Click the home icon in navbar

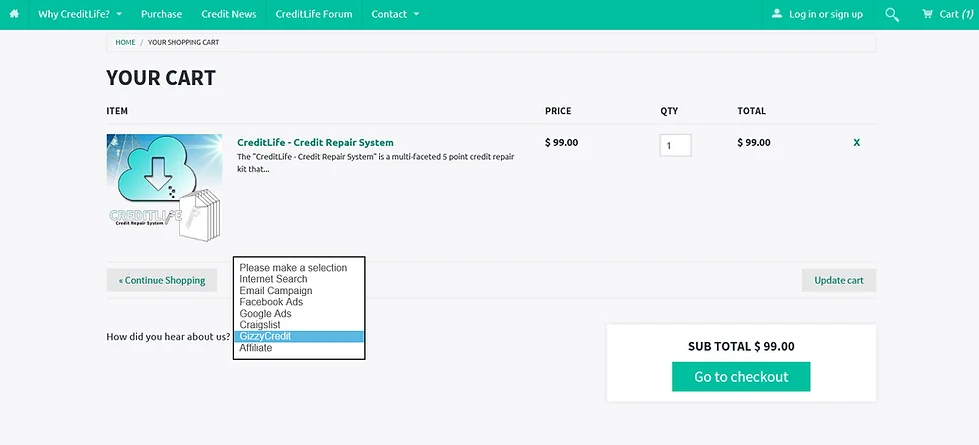click(14, 14)
